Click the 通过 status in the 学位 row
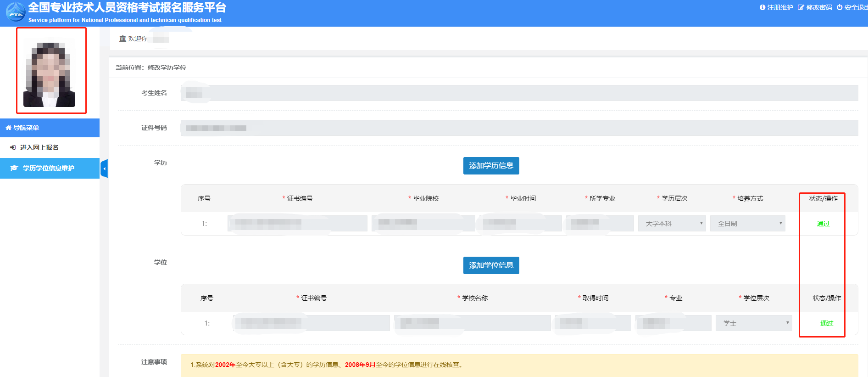This screenshot has width=868, height=377. point(826,323)
